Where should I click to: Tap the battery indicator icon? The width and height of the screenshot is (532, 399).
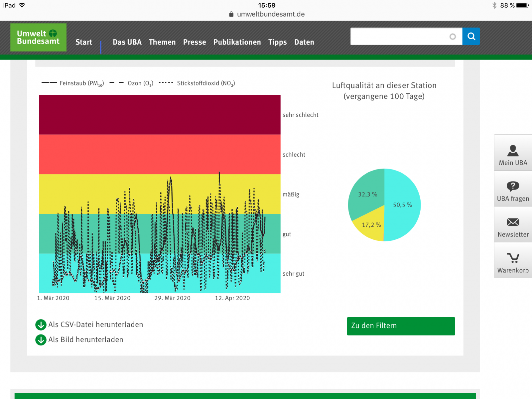coord(523,5)
